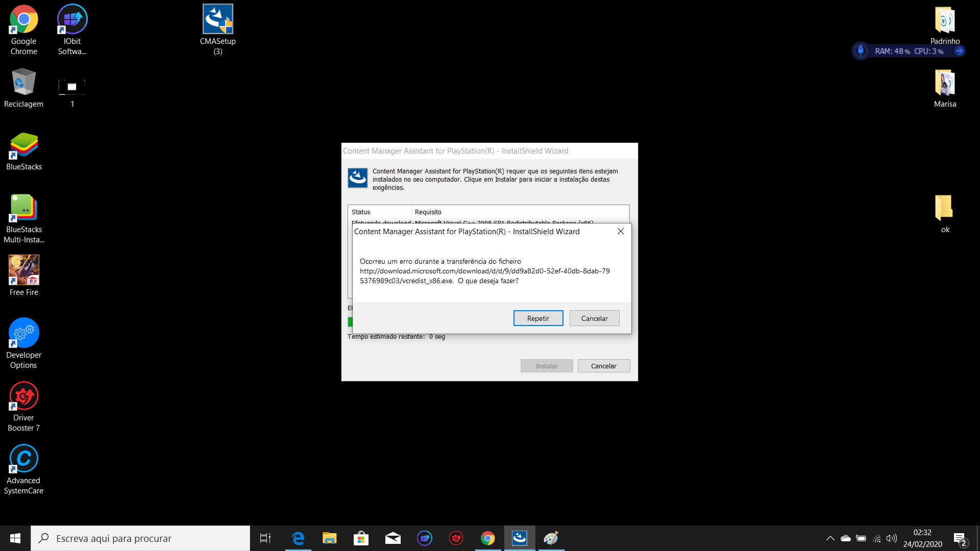The image size is (980, 551).
Task: Click the Requisito column header
Action: coord(520,212)
